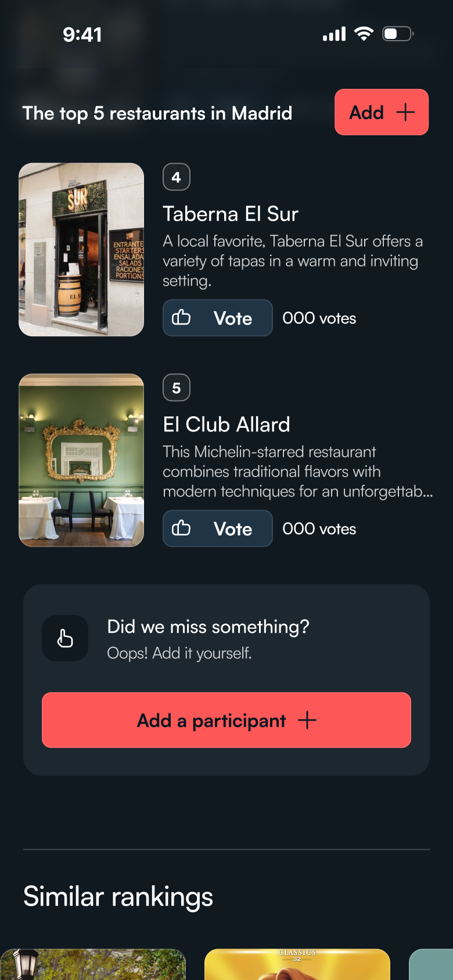Click thumbs-up icon for El Club Allard
The height and width of the screenshot is (980, 453).
coord(181,528)
